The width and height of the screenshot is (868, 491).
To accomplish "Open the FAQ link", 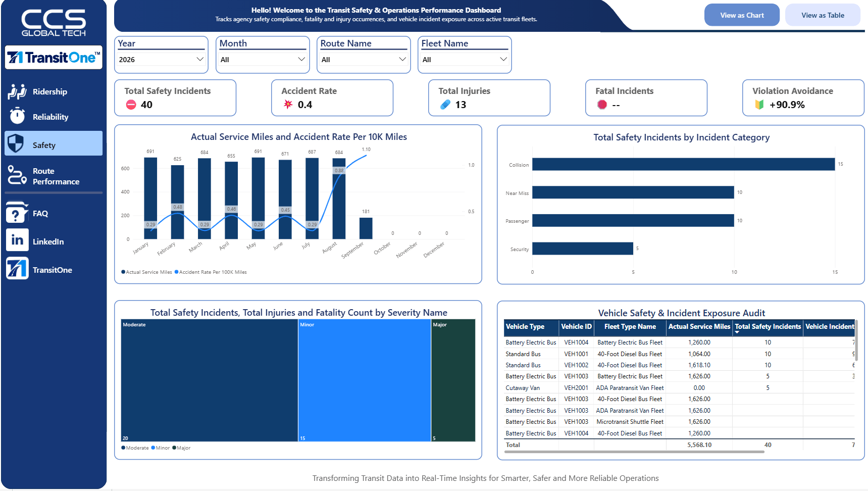I will coord(40,213).
